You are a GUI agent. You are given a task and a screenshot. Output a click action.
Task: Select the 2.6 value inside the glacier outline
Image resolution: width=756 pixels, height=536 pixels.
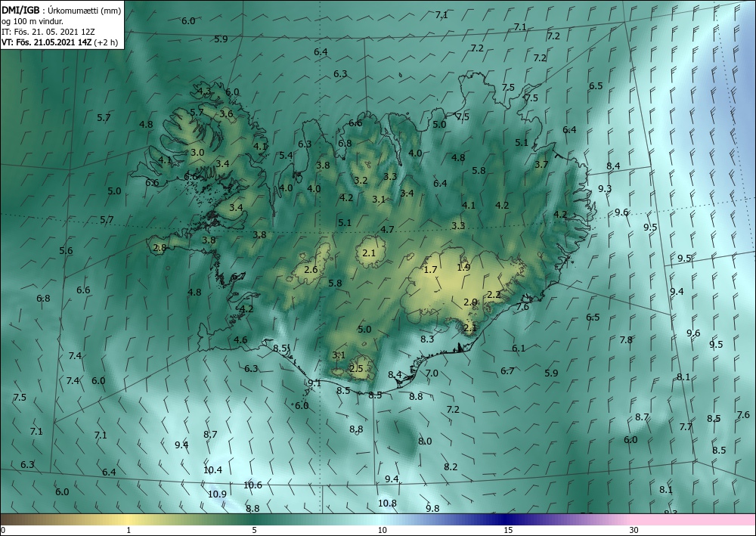pyautogui.click(x=311, y=269)
